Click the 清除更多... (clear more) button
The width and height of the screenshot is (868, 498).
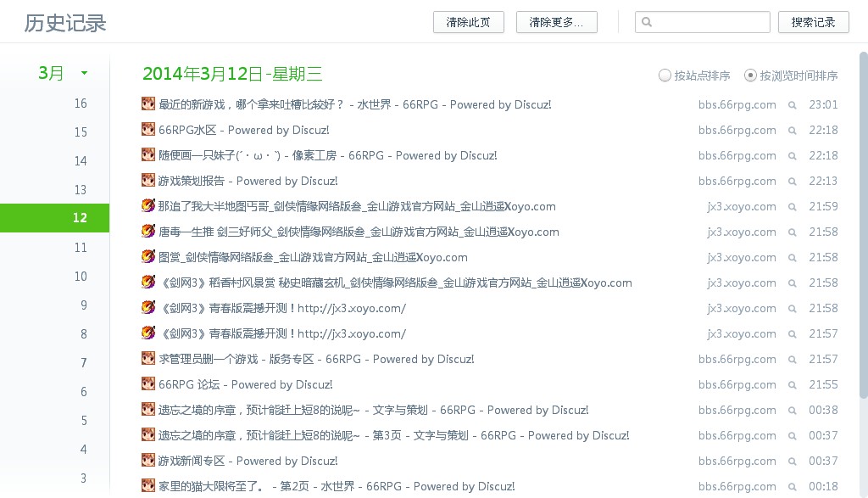556,22
